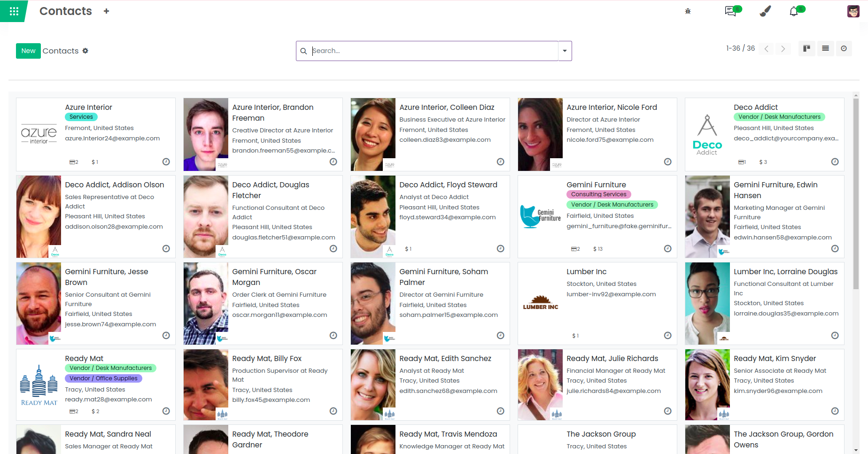868x454 pixels.
Task: Open activity clock on Ready Mat card
Action: click(166, 411)
